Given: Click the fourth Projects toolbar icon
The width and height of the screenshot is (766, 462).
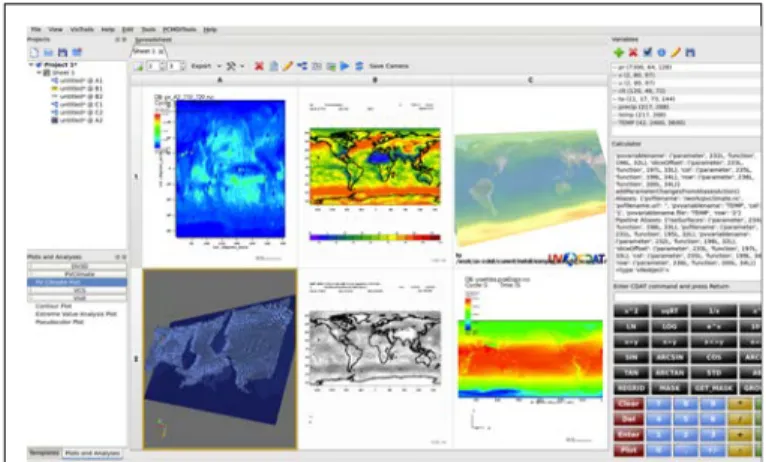Looking at the screenshot, I should (x=77, y=52).
